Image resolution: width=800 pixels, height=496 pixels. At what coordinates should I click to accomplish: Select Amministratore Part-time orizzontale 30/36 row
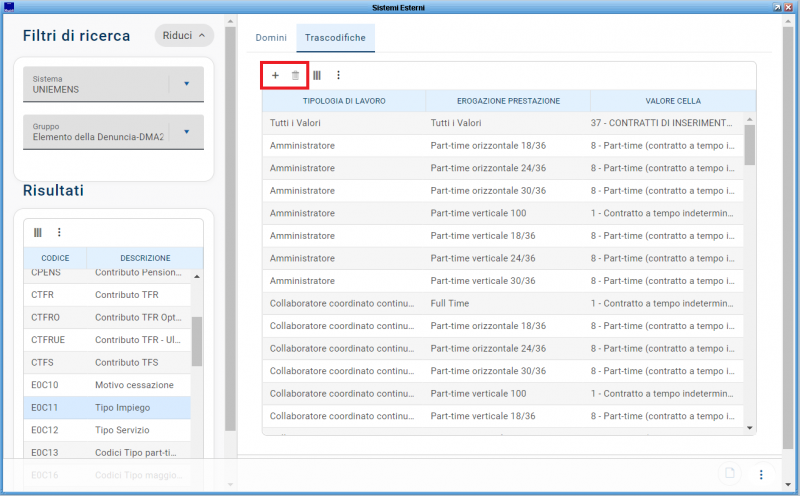tap(503, 190)
